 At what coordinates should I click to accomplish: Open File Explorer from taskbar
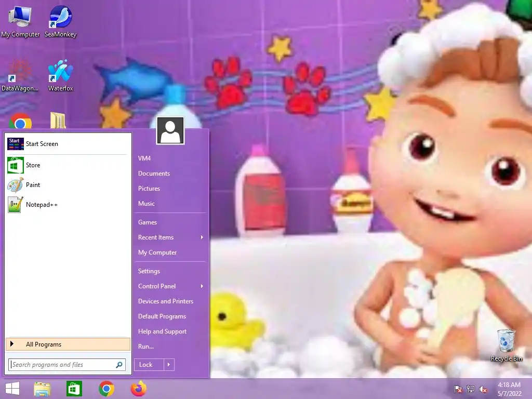tap(42, 389)
